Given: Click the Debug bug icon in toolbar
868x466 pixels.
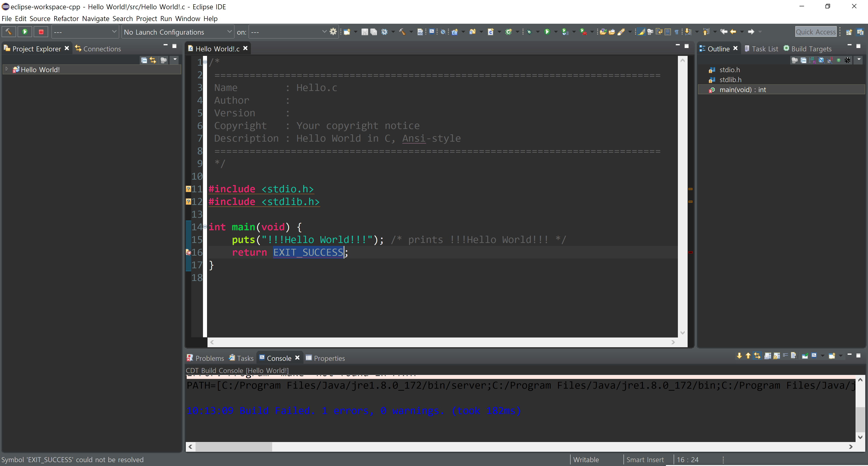Looking at the screenshot, I should coord(529,32).
